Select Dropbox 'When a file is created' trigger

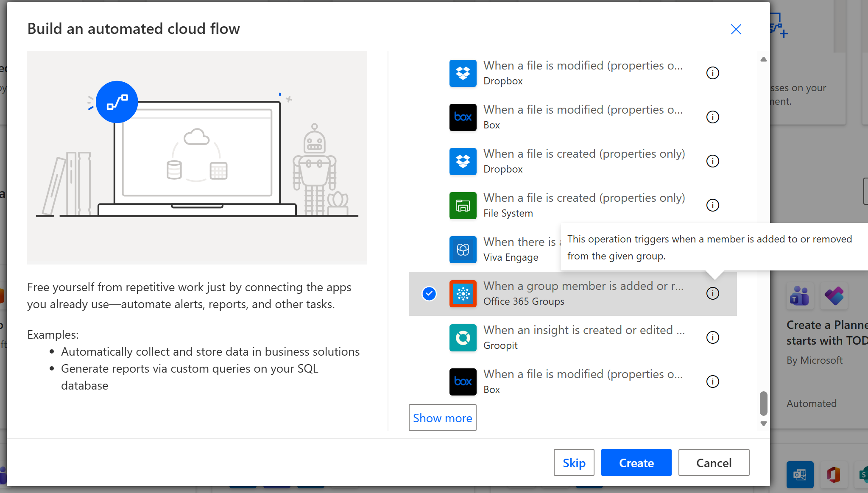[x=583, y=161]
